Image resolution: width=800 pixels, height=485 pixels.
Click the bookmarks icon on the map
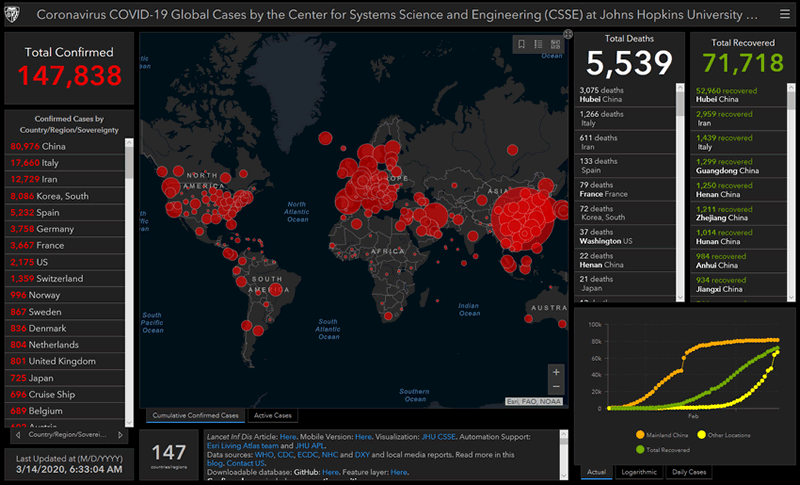point(521,44)
